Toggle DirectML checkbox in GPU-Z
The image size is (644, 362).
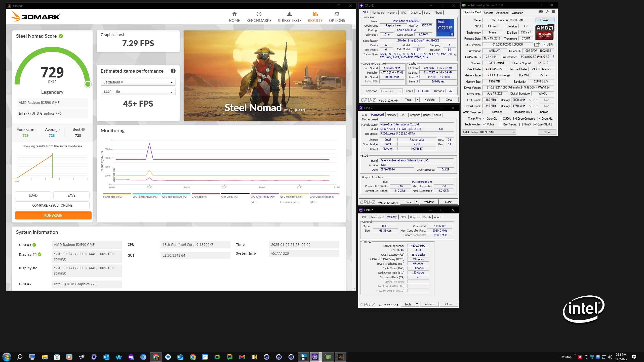tap(539, 119)
